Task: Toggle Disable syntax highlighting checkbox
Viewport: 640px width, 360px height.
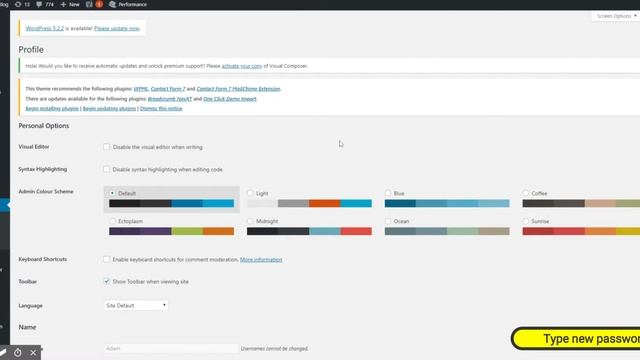Action: pos(107,169)
